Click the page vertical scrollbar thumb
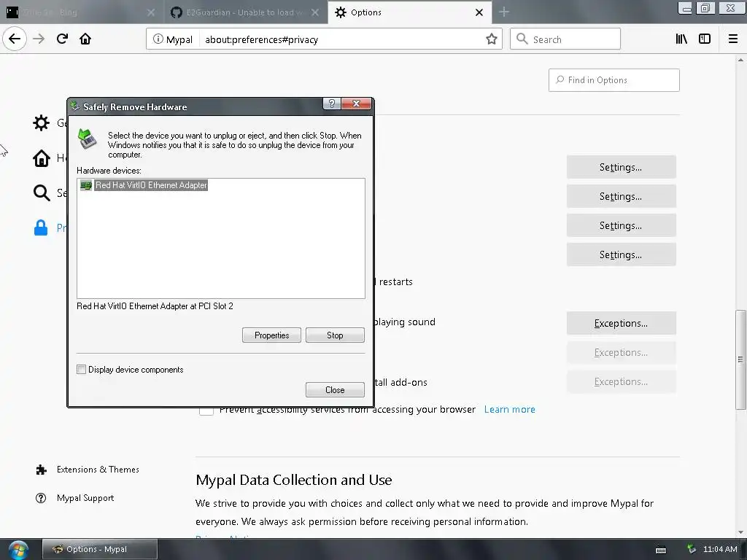The image size is (747, 560). click(x=740, y=359)
